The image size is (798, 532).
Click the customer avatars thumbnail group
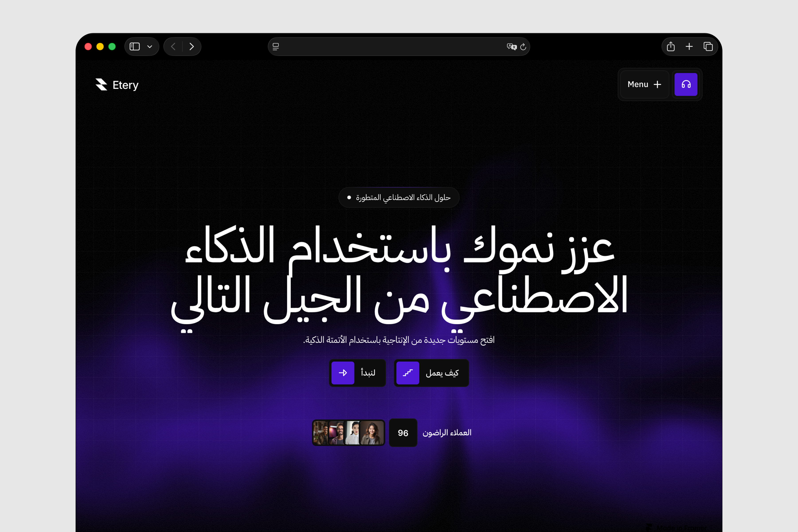(x=348, y=433)
